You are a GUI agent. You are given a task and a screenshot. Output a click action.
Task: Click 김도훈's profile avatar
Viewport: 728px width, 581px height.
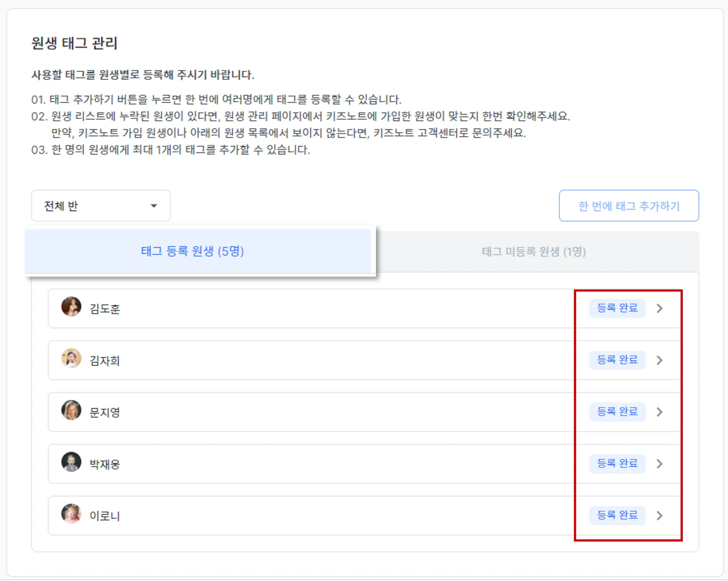click(71, 306)
